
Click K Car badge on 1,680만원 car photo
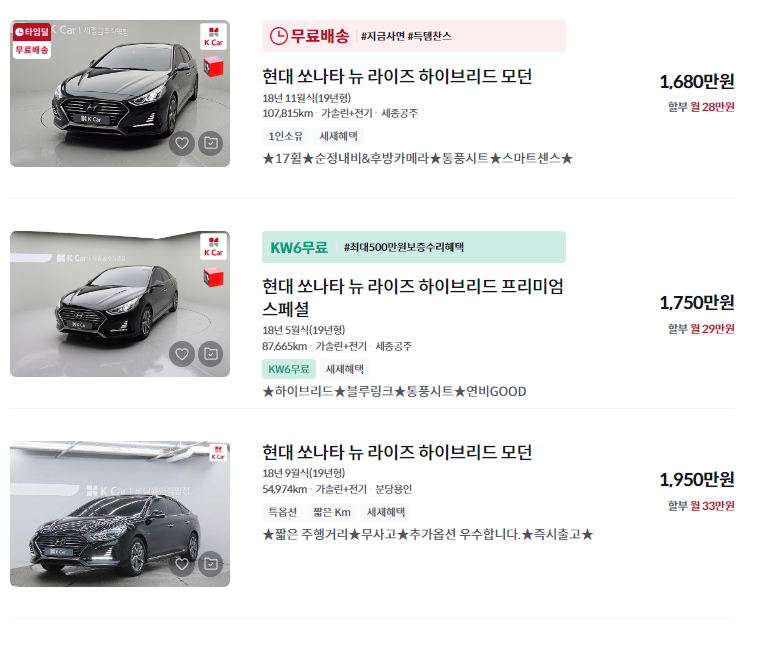pos(214,37)
